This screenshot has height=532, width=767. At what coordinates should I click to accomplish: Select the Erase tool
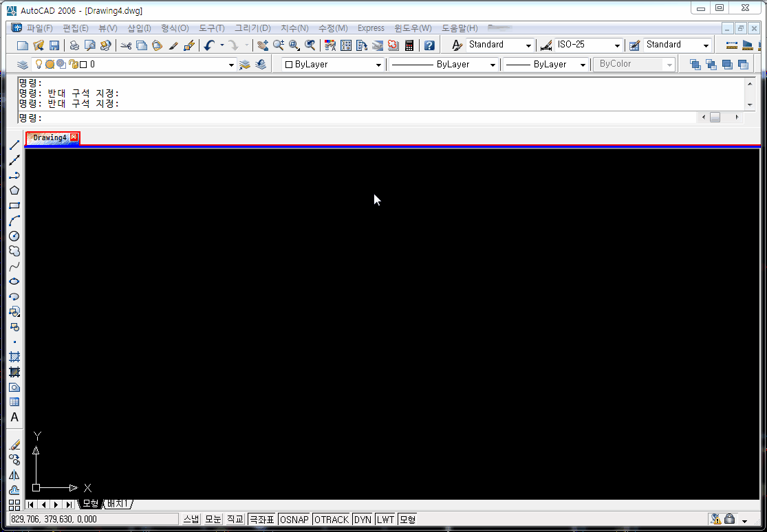click(14, 445)
